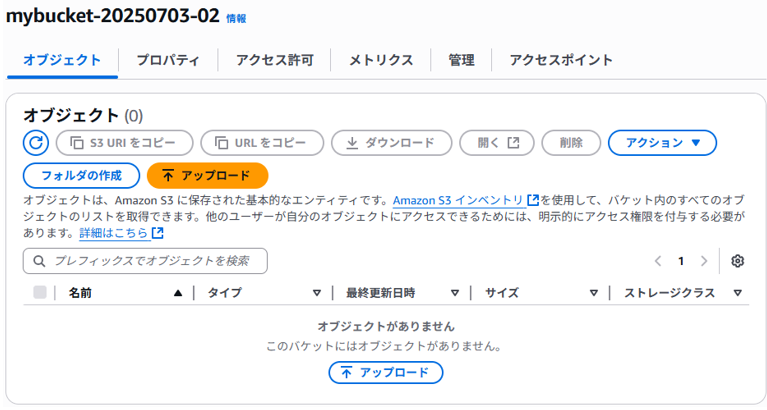Click the refresh objects icon button
The width and height of the screenshot is (767, 410).
tap(36, 143)
